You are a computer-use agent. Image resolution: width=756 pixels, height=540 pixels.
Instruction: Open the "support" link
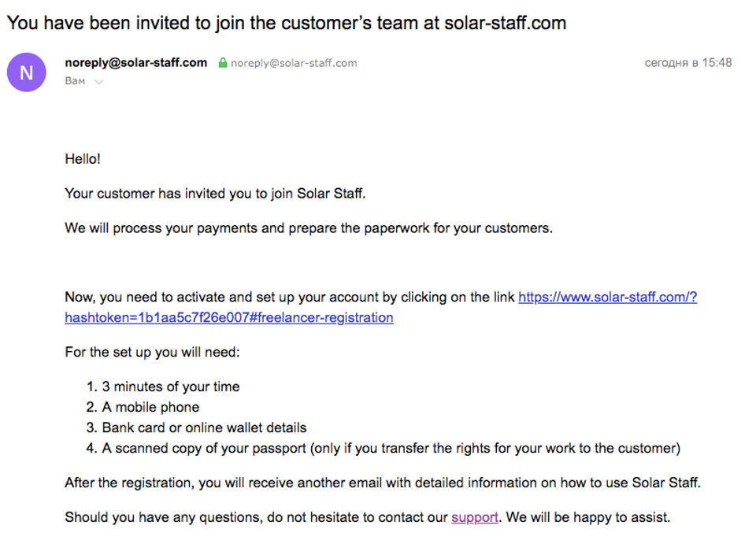tap(474, 517)
